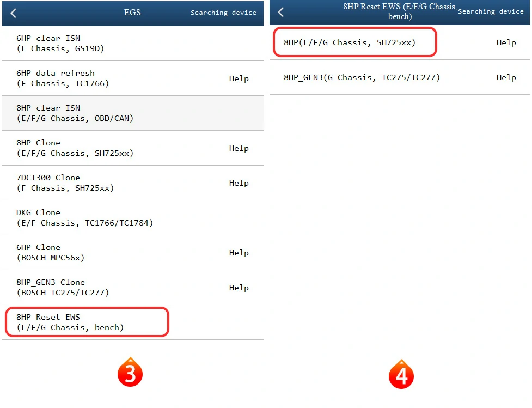532x408 pixels.
Task: Open 7DCT300 Clone (F Chassis, SH725xx)
Action: pyautogui.click(x=65, y=183)
